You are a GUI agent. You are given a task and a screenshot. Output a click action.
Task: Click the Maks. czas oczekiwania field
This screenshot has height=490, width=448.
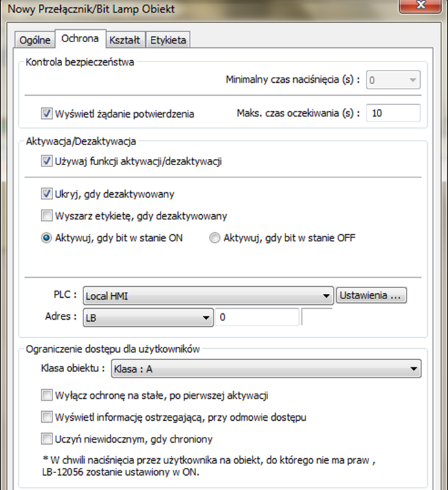(x=393, y=113)
